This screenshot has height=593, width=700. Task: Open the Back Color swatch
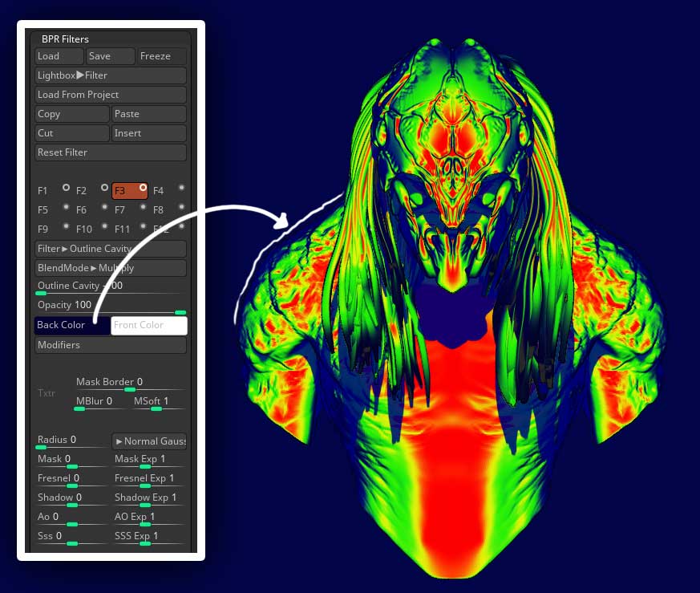pyautogui.click(x=72, y=325)
